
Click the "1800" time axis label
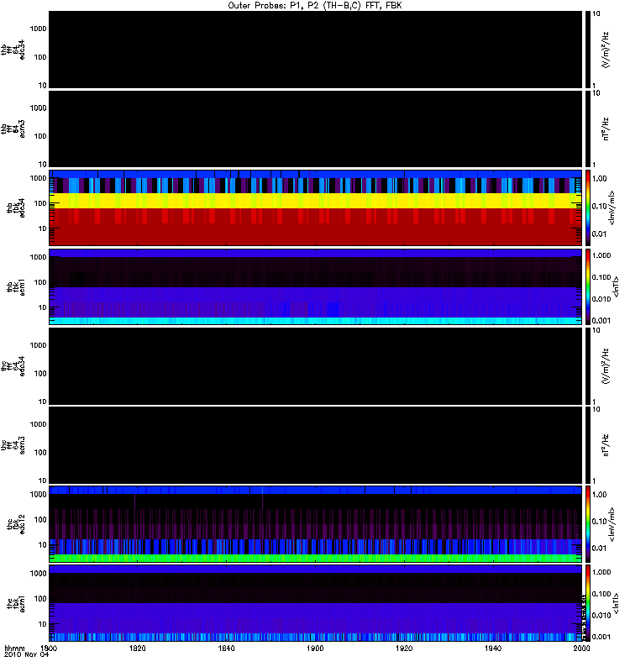coord(49,648)
